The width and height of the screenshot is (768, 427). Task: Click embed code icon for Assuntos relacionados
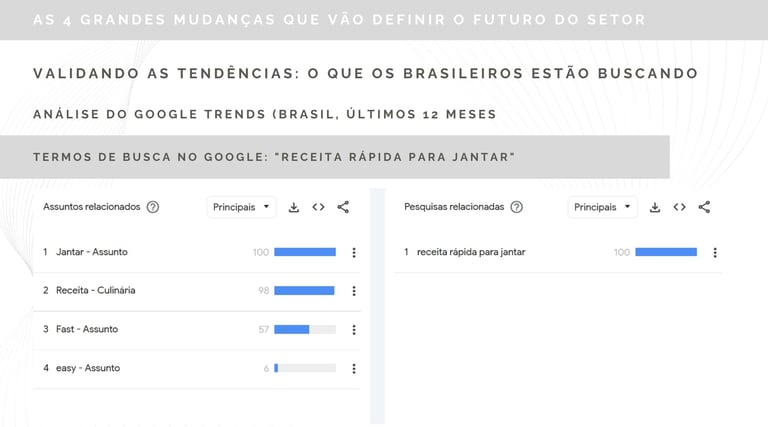(x=318, y=207)
